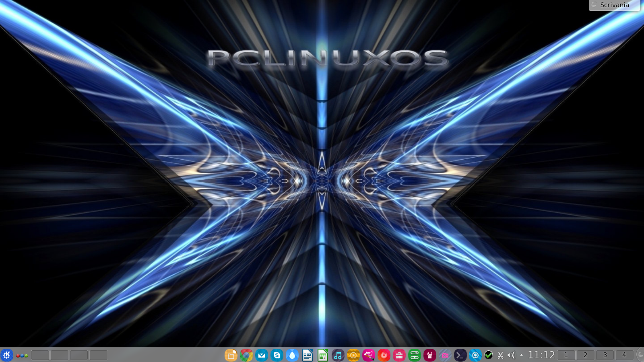Launch the orange play-button media player
644x362 pixels.
[x=353, y=355]
